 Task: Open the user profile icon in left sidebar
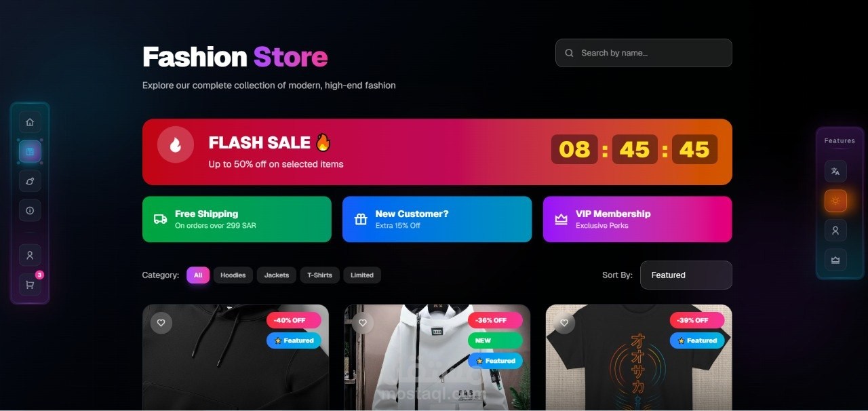coord(30,255)
